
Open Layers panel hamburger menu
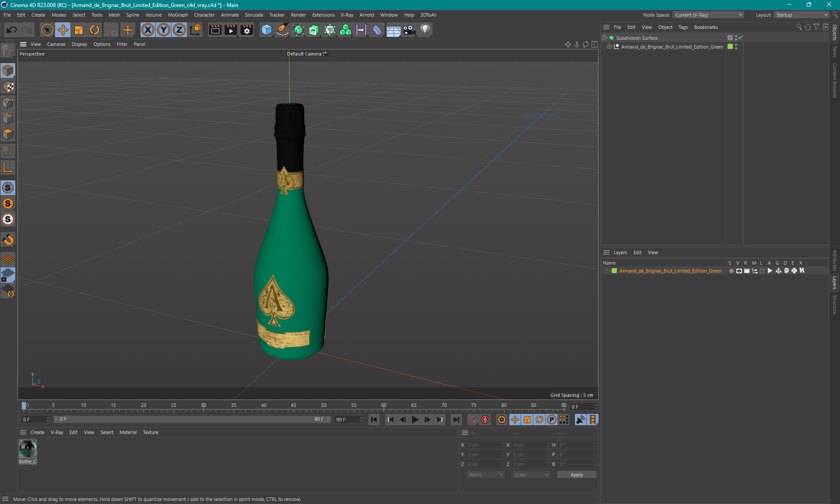606,252
